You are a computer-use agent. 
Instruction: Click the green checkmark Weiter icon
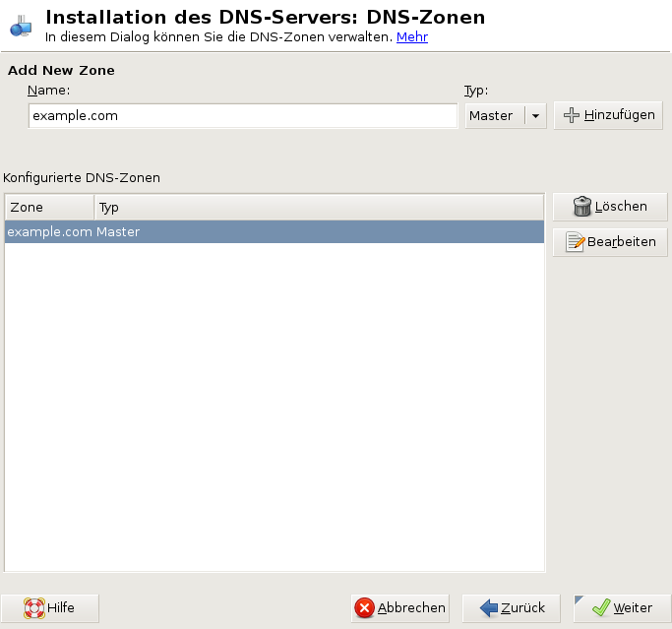pyautogui.click(x=600, y=608)
